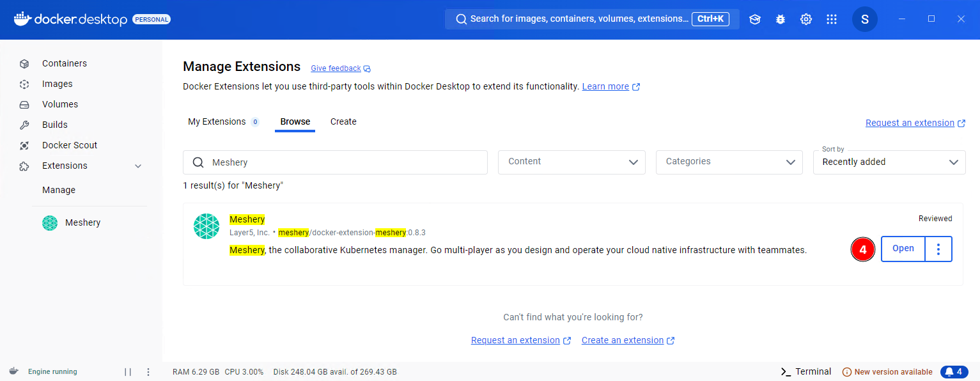Click the Docker Scout sidebar icon
The image size is (980, 381).
tap(24, 145)
